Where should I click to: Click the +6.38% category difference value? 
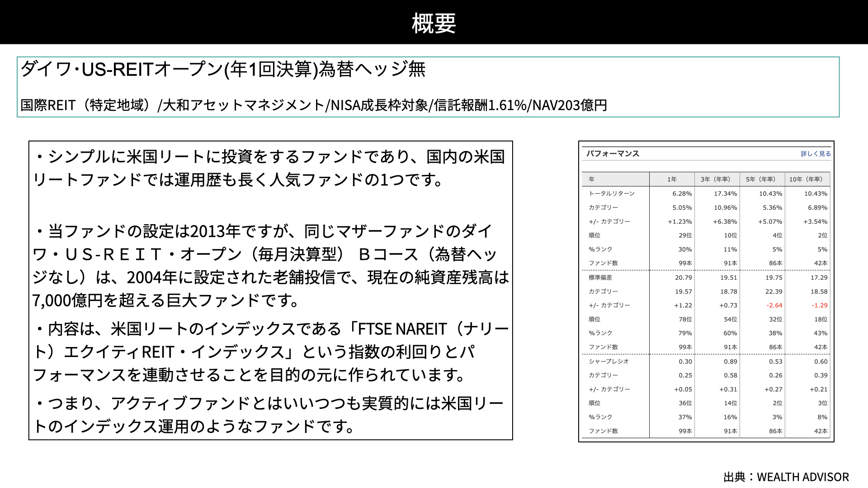coord(725,221)
